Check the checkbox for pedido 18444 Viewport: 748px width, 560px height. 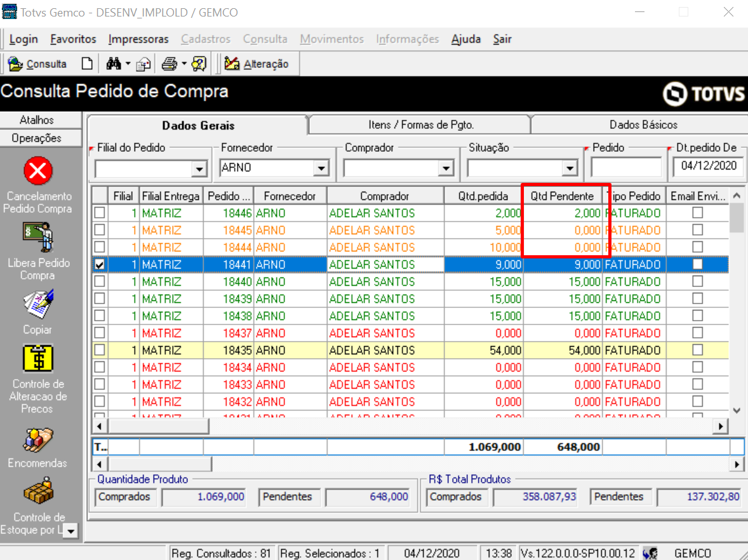click(x=100, y=247)
